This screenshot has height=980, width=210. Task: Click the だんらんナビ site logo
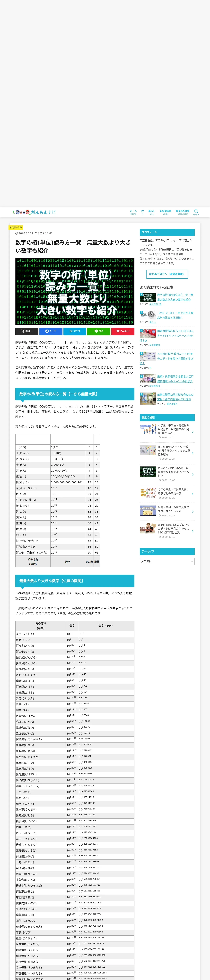pos(34,212)
